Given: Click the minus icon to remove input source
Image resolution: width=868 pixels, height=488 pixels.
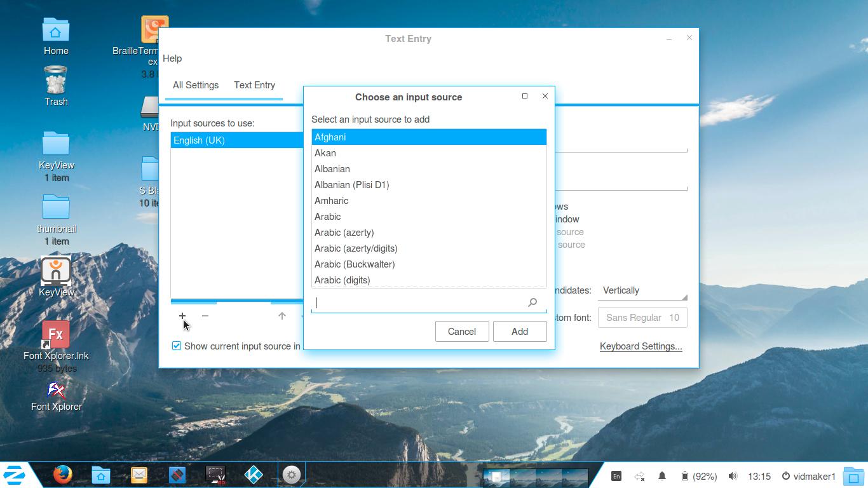Looking at the screenshot, I should click(x=205, y=316).
